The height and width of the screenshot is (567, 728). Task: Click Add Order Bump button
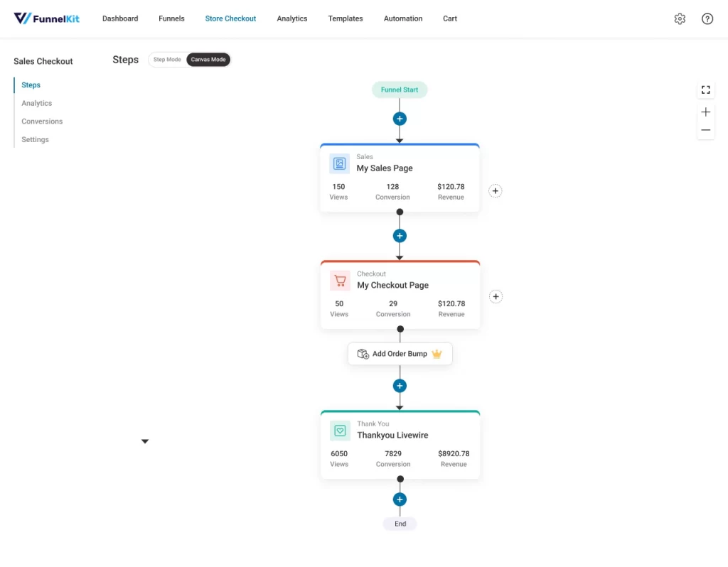(400, 354)
